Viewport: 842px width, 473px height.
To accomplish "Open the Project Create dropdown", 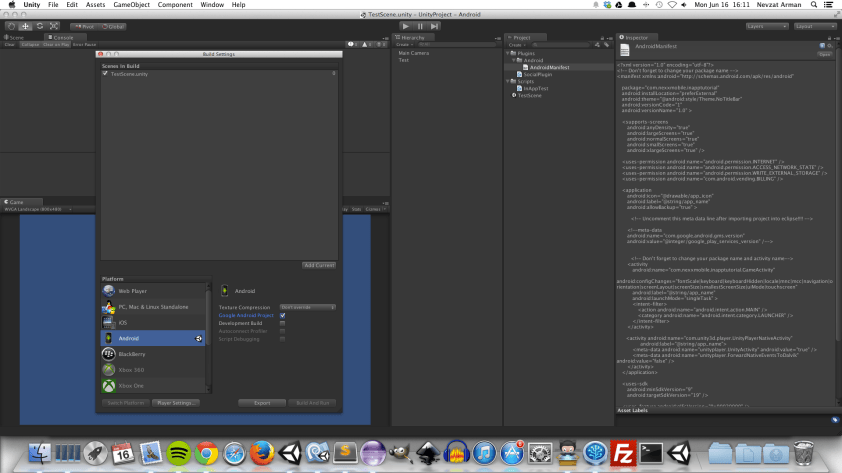I will click(517, 45).
